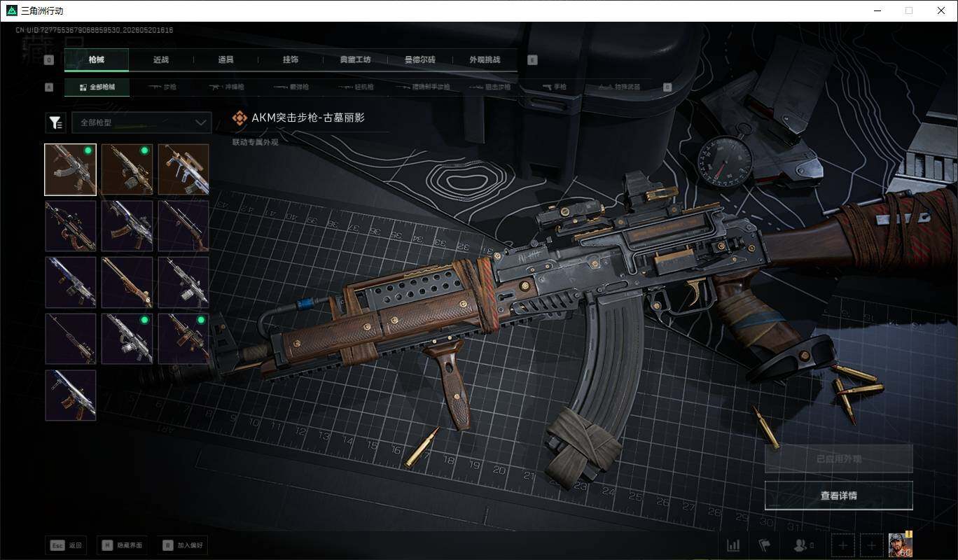
Task: Click the right empty squad plus slot
Action: [x=872, y=545]
